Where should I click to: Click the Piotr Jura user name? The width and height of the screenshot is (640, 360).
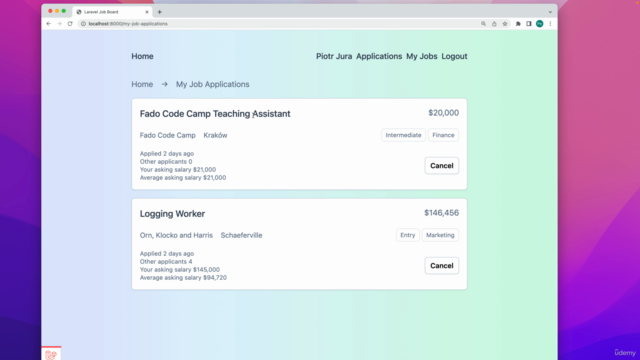[334, 56]
